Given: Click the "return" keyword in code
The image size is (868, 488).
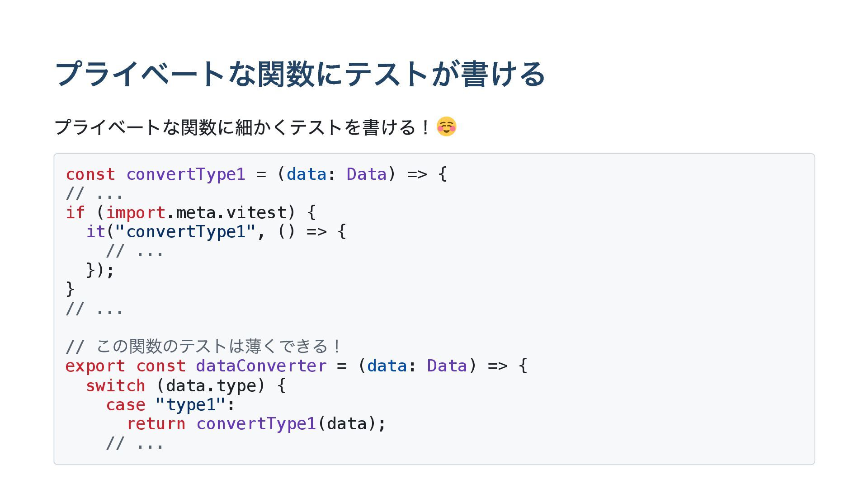Looking at the screenshot, I should [x=156, y=424].
